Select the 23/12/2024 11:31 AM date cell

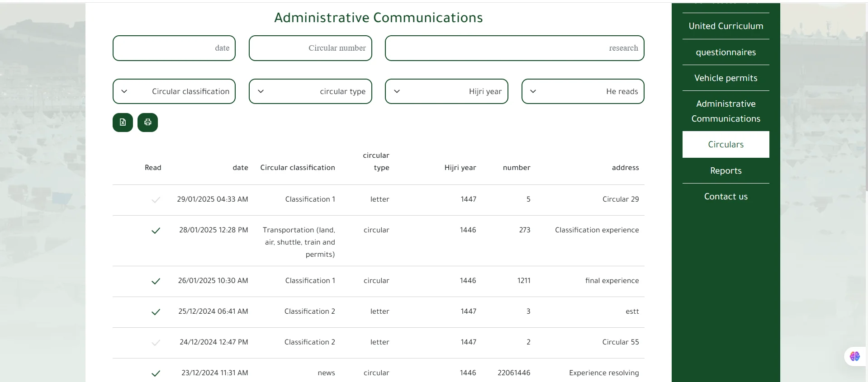point(215,373)
